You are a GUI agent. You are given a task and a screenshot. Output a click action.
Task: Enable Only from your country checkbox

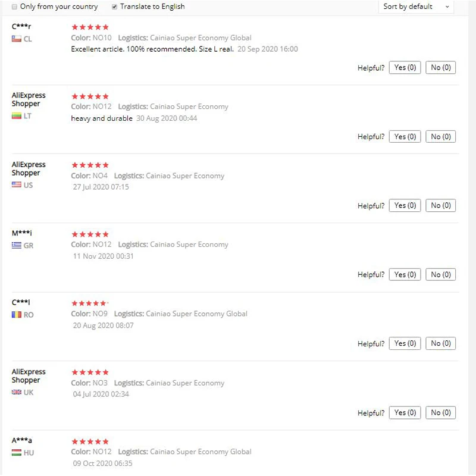[14, 7]
